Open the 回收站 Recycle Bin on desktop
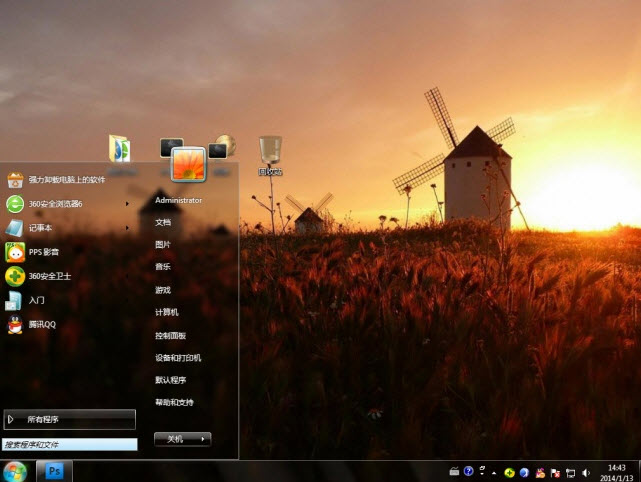Viewport: 641px width, 482px height. 270,156
